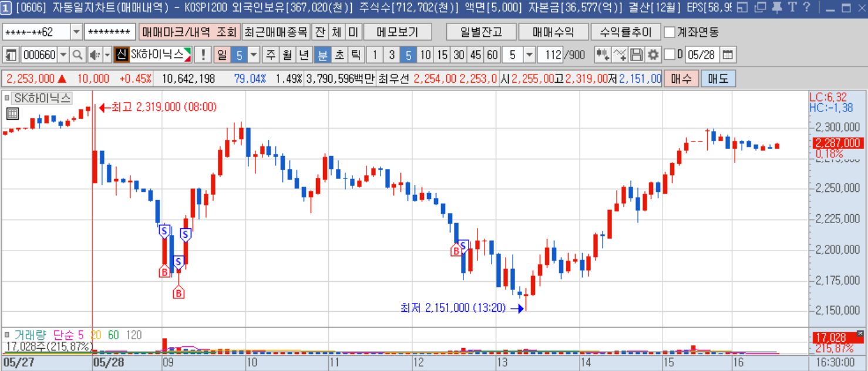Click the lowest red B buy marker near 09:10
The image size is (868, 371).
tap(179, 292)
